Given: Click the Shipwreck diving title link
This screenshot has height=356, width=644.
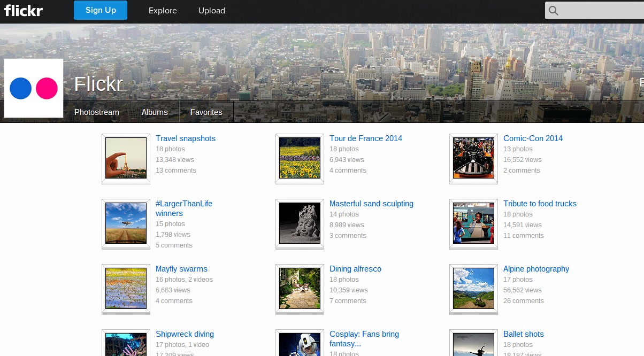Looking at the screenshot, I should pos(185,334).
